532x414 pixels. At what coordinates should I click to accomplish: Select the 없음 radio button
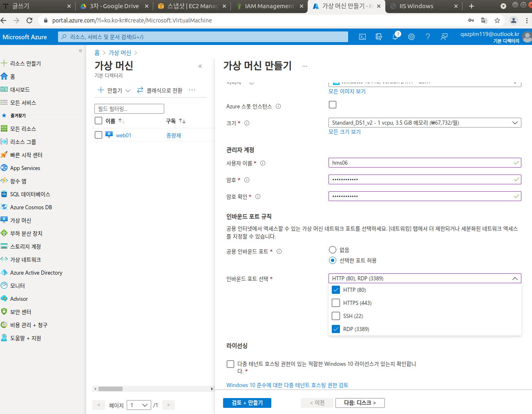333,250
